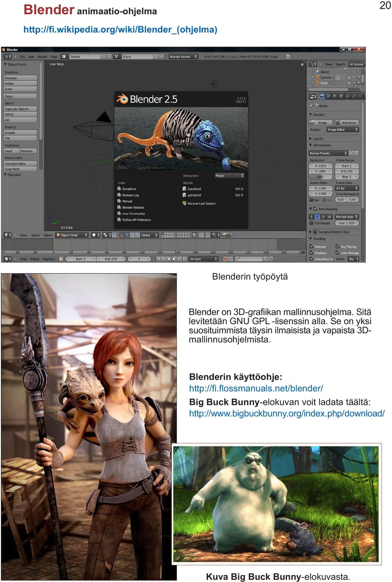This screenshot has height=582, width=392.
Task: Open the Scene properties tab icon
Action: (329, 96)
